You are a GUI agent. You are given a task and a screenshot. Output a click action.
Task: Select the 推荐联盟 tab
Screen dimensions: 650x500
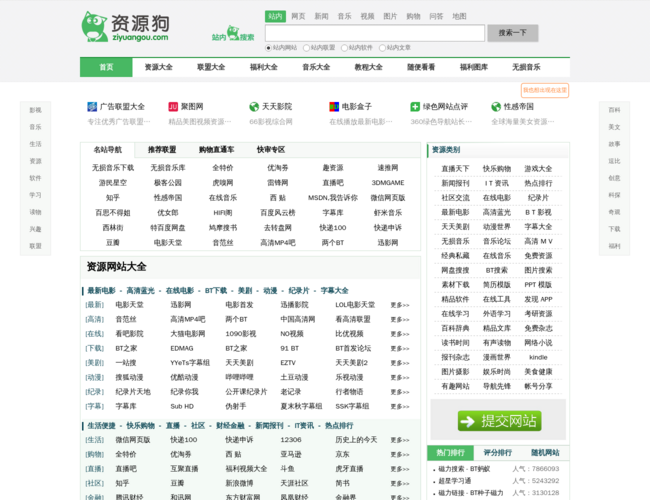[162, 150]
